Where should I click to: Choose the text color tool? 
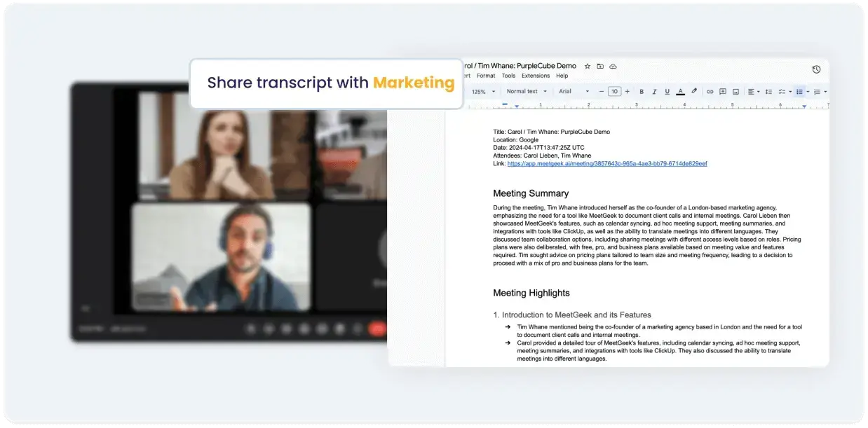(x=680, y=91)
